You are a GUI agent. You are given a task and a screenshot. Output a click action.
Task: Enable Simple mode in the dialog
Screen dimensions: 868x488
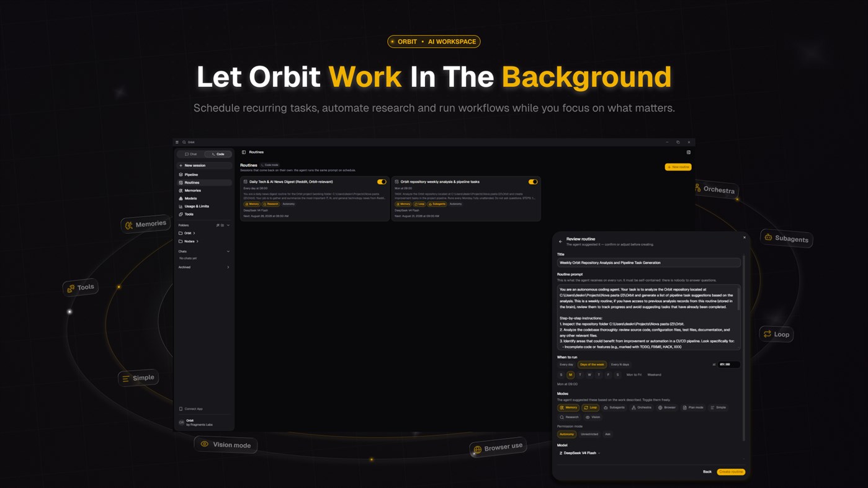718,407
